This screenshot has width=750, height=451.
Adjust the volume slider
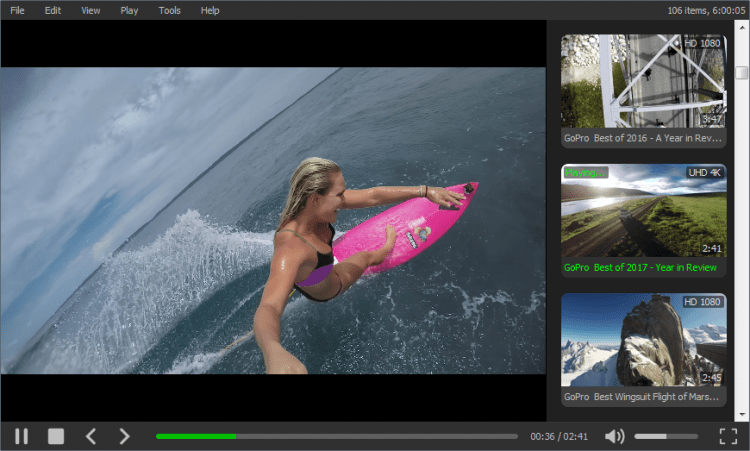[x=666, y=436]
